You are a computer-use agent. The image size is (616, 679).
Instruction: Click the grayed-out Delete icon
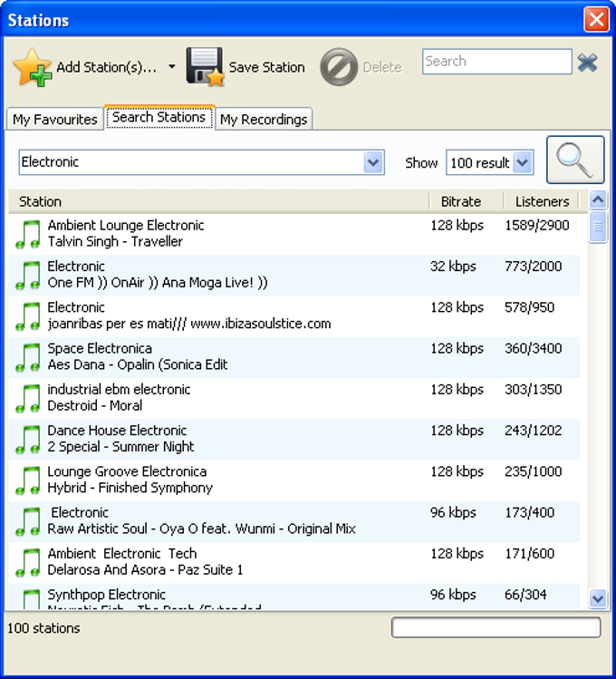click(339, 67)
